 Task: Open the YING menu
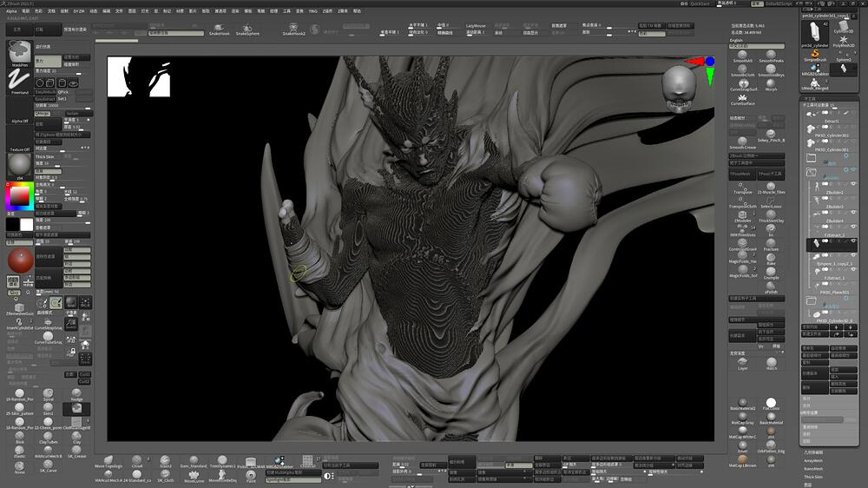pos(312,11)
